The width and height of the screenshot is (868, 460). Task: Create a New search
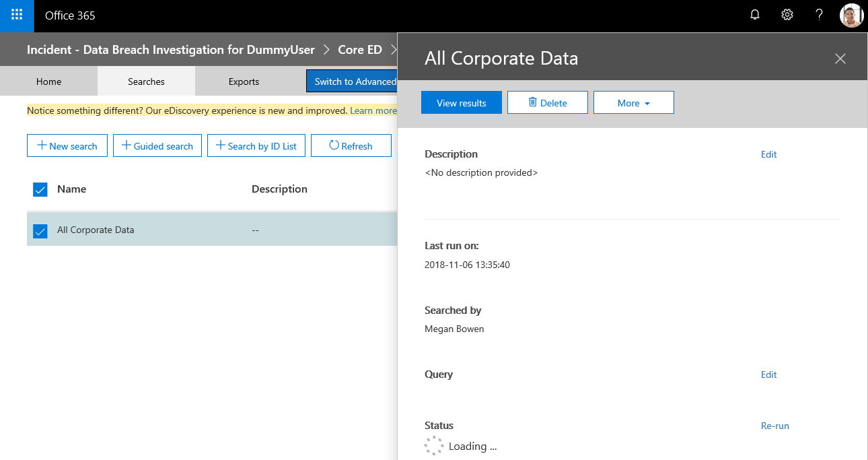coord(67,145)
